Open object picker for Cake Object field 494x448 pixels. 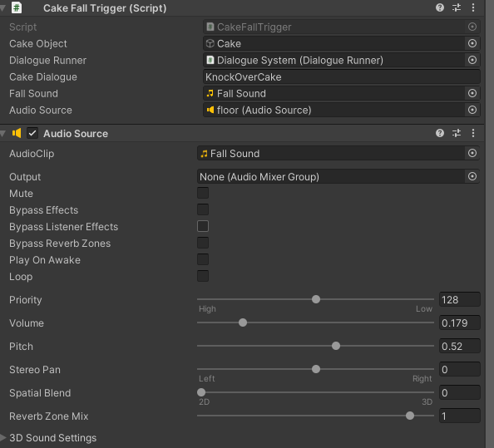472,43
